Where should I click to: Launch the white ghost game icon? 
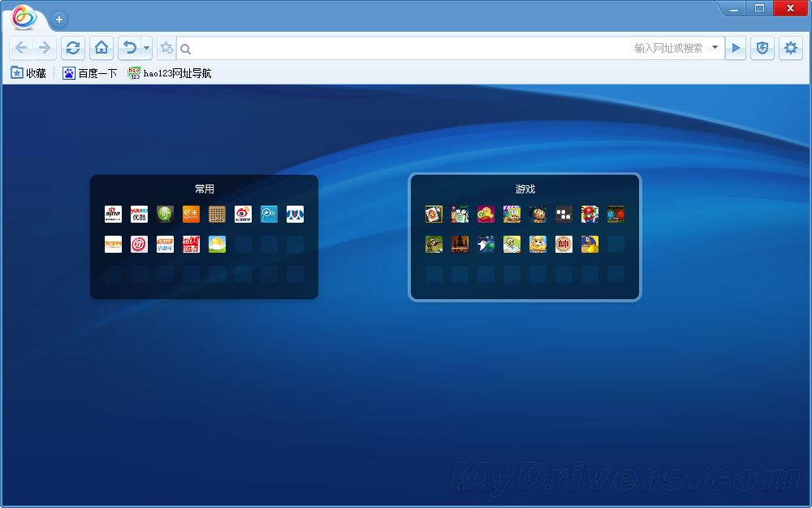point(486,244)
